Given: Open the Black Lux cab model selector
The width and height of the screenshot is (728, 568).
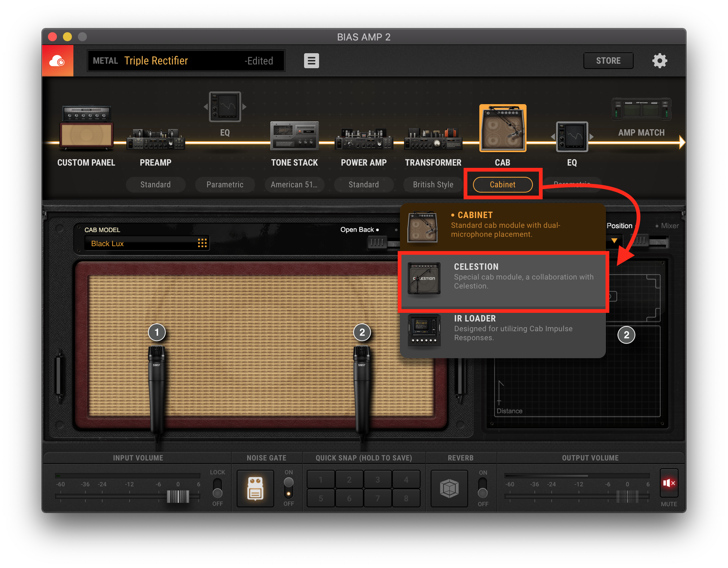Looking at the screenshot, I should coord(146,244).
